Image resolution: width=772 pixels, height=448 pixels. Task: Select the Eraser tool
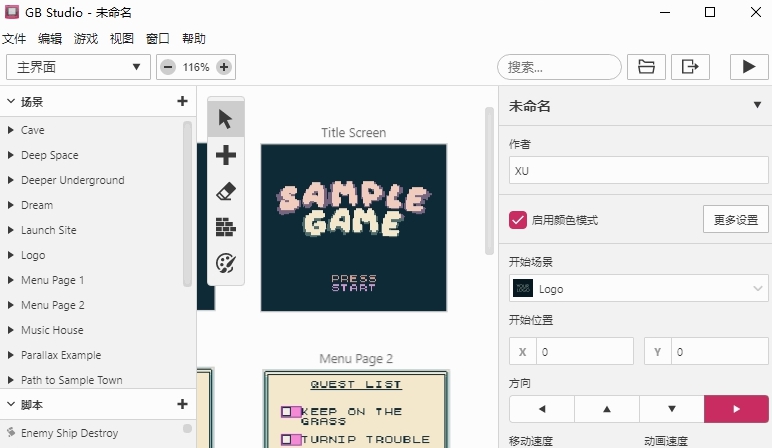[x=226, y=191]
